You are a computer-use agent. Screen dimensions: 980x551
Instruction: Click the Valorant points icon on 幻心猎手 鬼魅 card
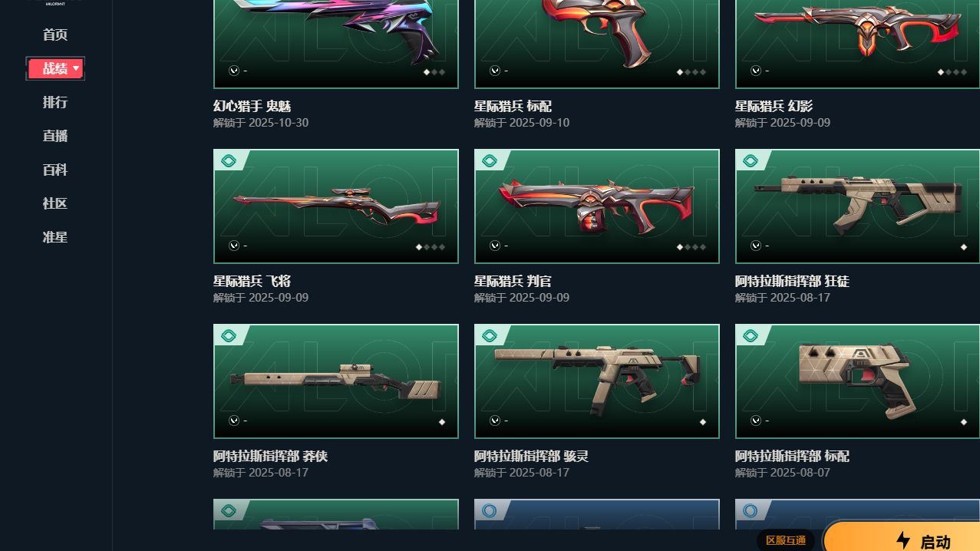pyautogui.click(x=234, y=71)
